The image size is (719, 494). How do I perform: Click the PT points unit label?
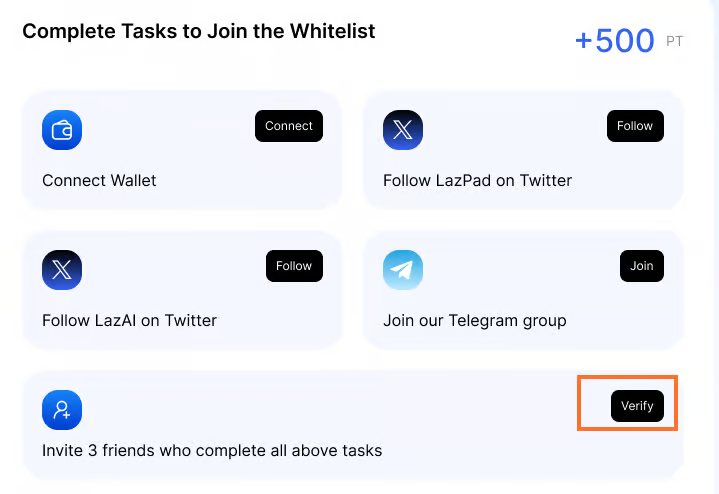click(x=674, y=42)
